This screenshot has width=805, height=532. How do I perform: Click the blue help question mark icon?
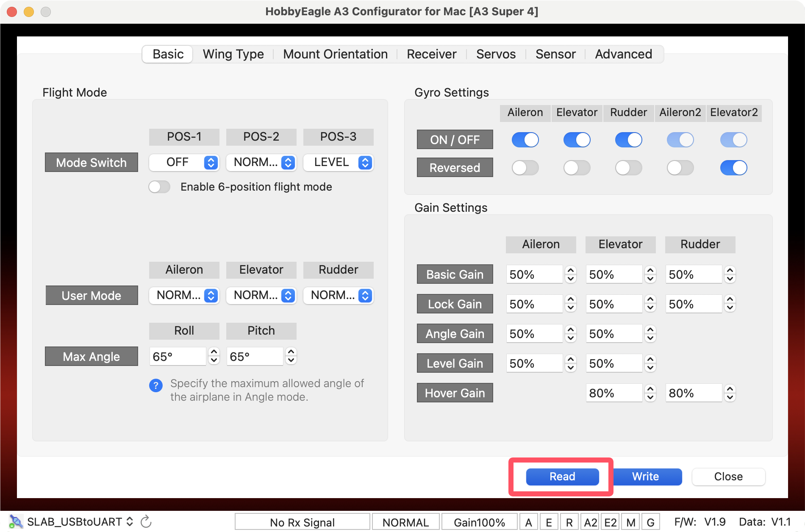[x=155, y=385]
